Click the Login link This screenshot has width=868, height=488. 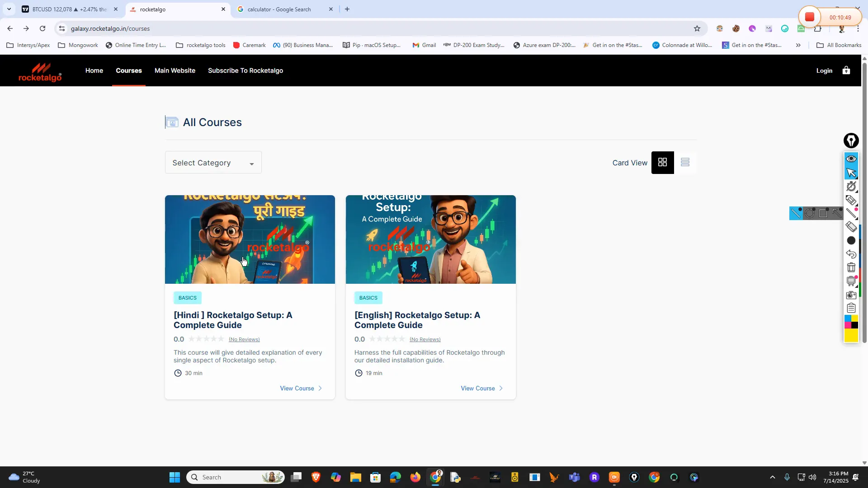click(x=824, y=70)
